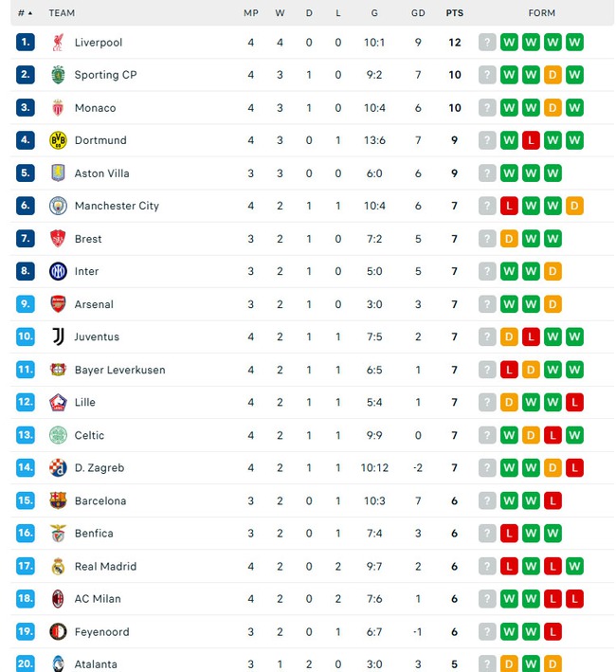Click the Dortmund BVB logo
This screenshot has height=672, width=616.
click(x=58, y=140)
